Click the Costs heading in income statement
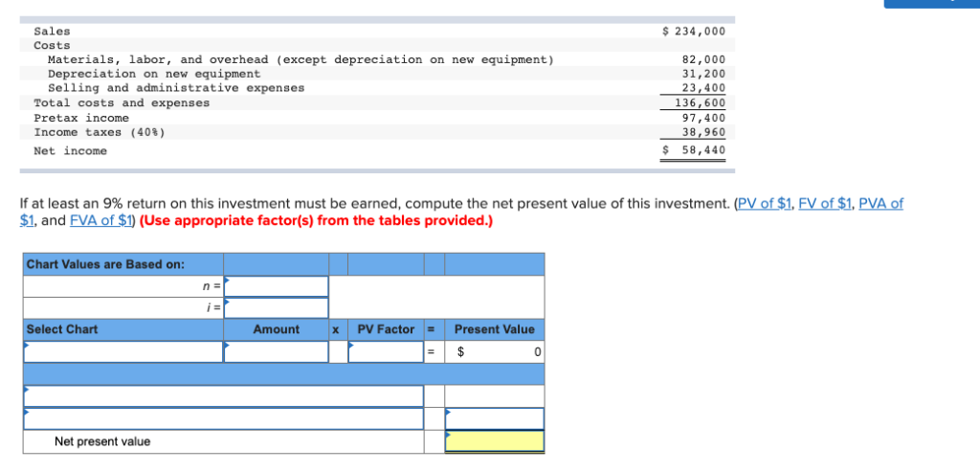 (x=52, y=45)
